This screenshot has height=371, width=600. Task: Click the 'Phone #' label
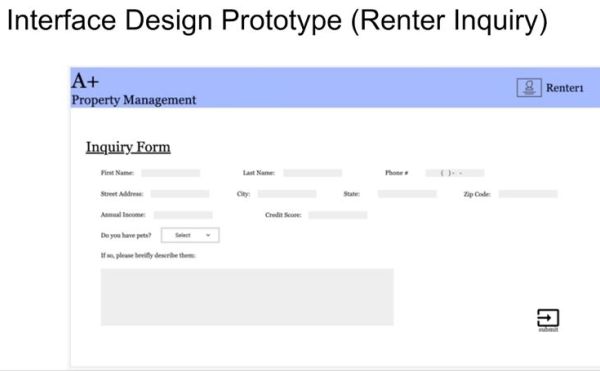click(x=396, y=173)
